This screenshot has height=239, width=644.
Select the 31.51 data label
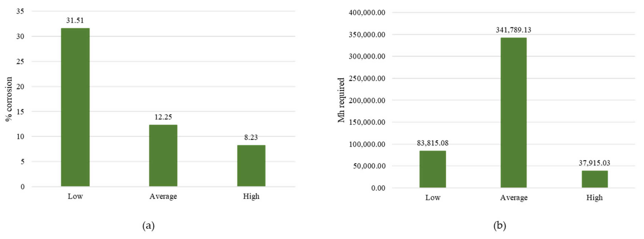pos(75,20)
